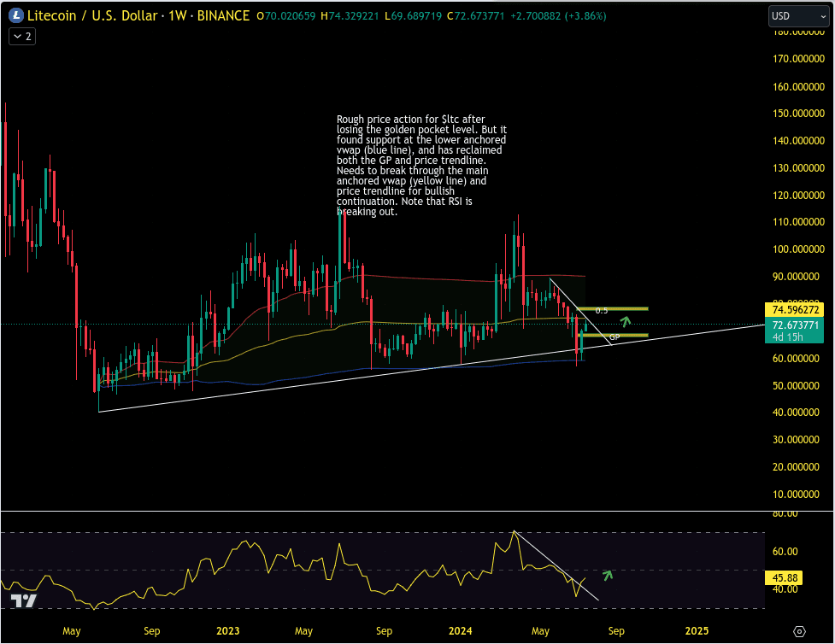Click the 130.000000 price axis label
The height and width of the screenshot is (644, 835).
[x=798, y=168]
